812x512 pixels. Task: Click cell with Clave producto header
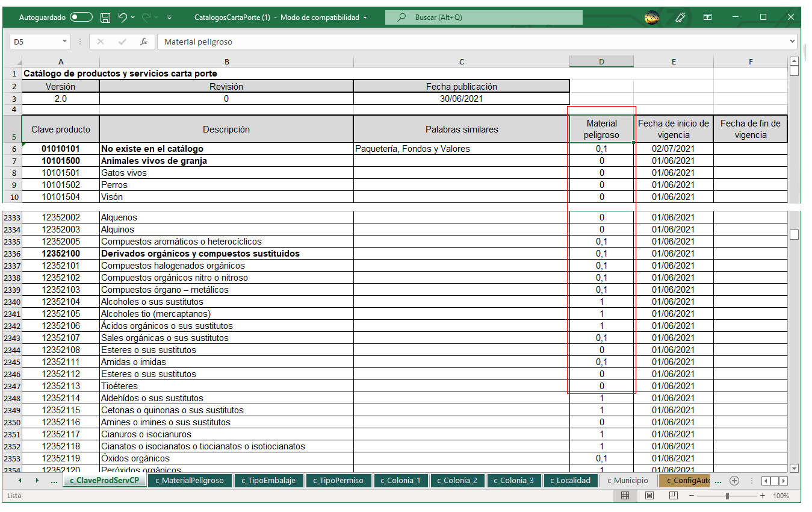61,129
